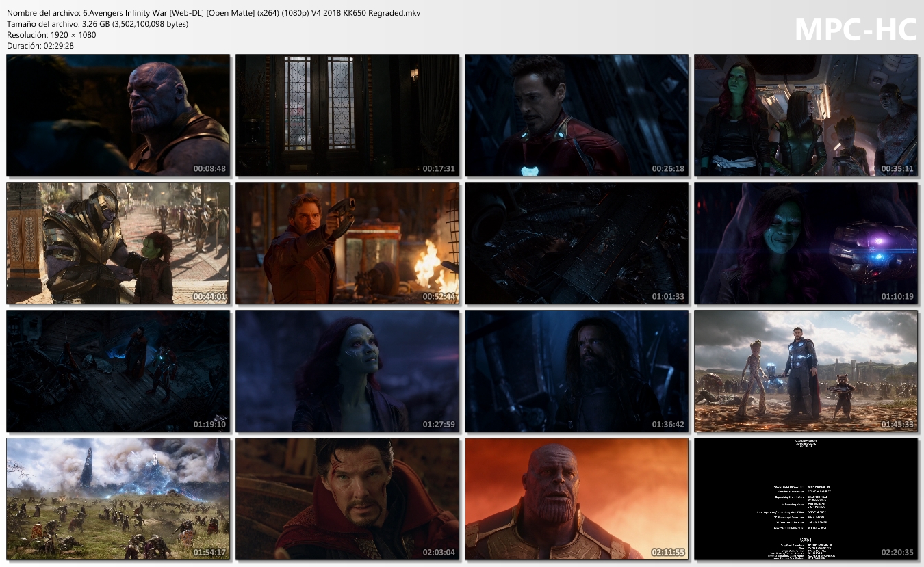Open the thumbnail stamped 01:36:42
Screen dimensions: 924x567
[x=576, y=371]
